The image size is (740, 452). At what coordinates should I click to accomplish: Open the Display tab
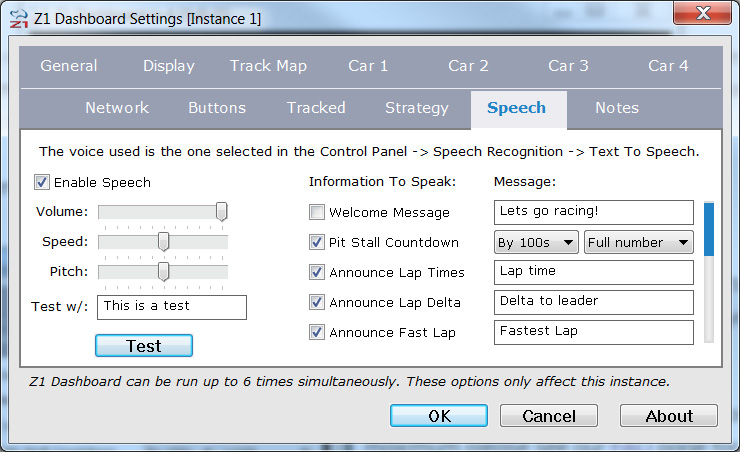coord(169,66)
